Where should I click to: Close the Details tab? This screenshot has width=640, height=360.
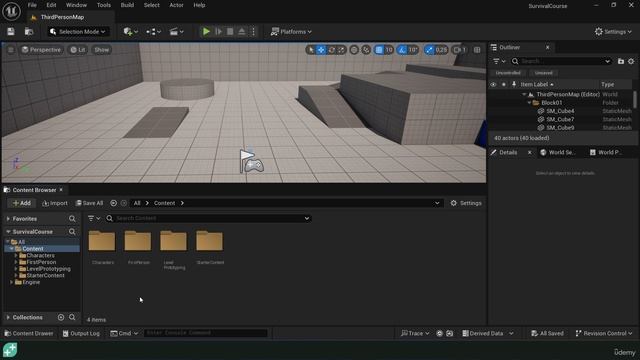coord(529,152)
